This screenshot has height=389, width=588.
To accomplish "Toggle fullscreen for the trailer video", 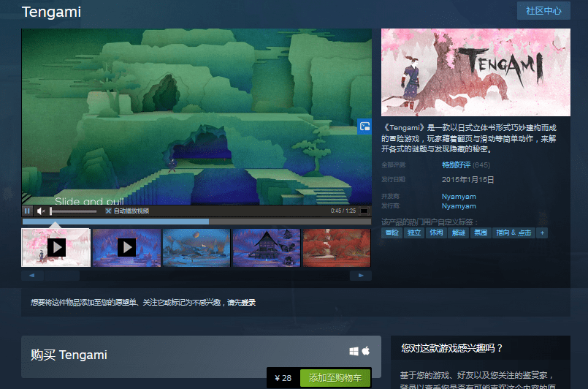I will click(x=364, y=211).
